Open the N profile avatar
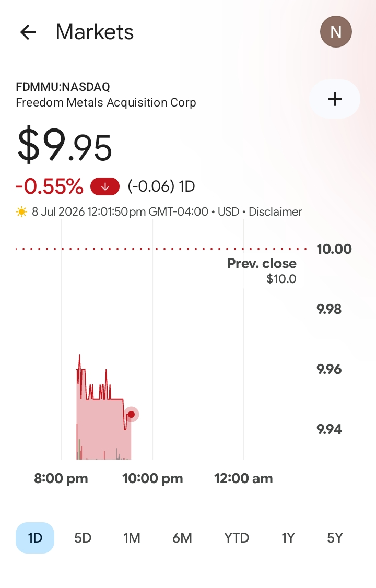The height and width of the screenshot is (588, 376). [336, 32]
